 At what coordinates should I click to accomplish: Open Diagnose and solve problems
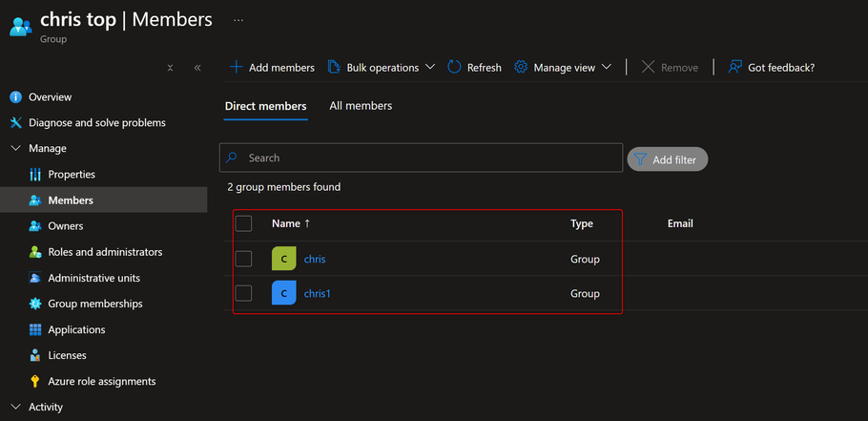point(96,123)
